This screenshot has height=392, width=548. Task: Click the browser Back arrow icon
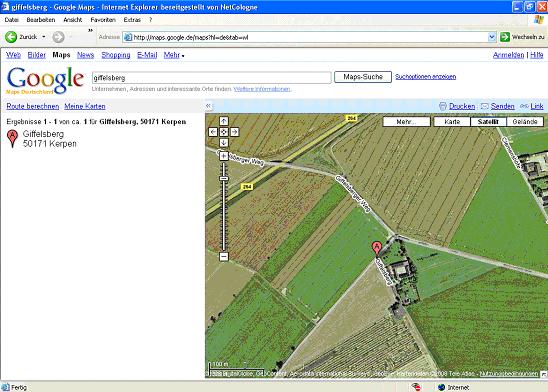(x=11, y=37)
